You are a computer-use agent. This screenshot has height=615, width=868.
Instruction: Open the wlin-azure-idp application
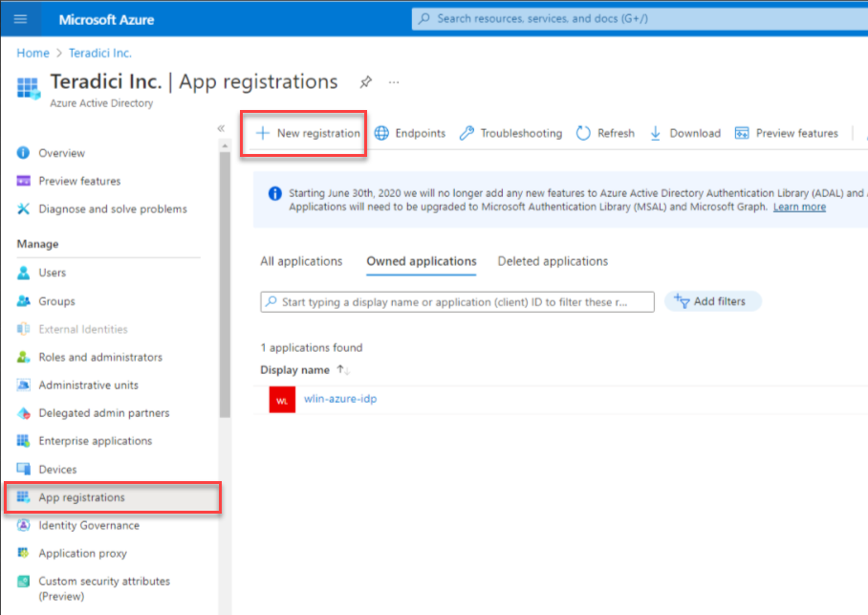(x=340, y=399)
